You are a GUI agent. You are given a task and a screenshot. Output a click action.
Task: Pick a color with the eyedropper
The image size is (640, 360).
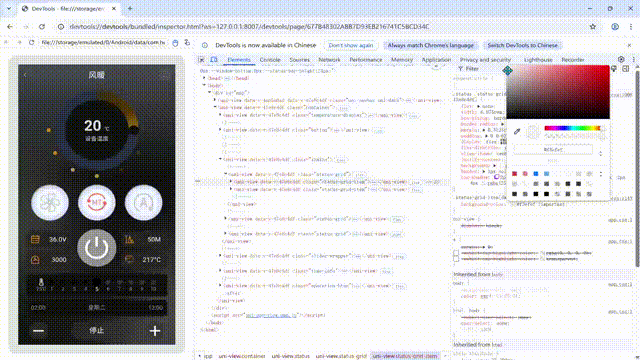517,131
